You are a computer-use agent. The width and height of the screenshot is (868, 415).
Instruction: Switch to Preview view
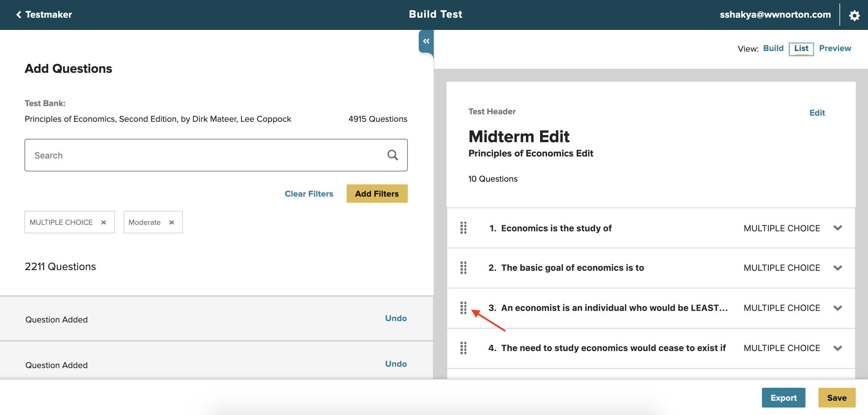(835, 48)
